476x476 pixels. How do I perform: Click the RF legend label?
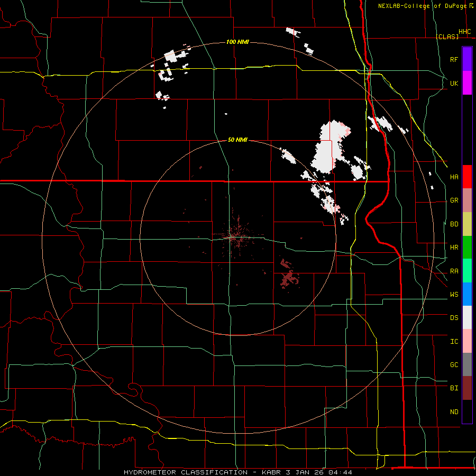point(454,59)
